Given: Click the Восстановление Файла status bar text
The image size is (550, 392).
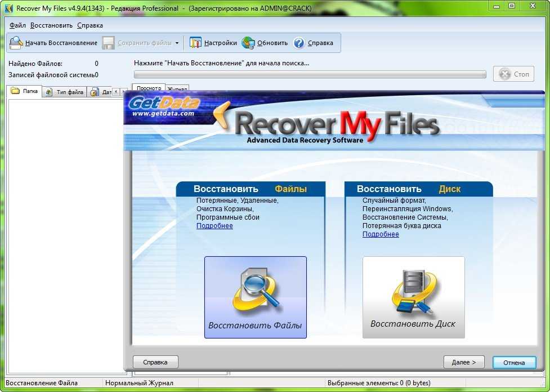Looking at the screenshot, I should point(42,383).
